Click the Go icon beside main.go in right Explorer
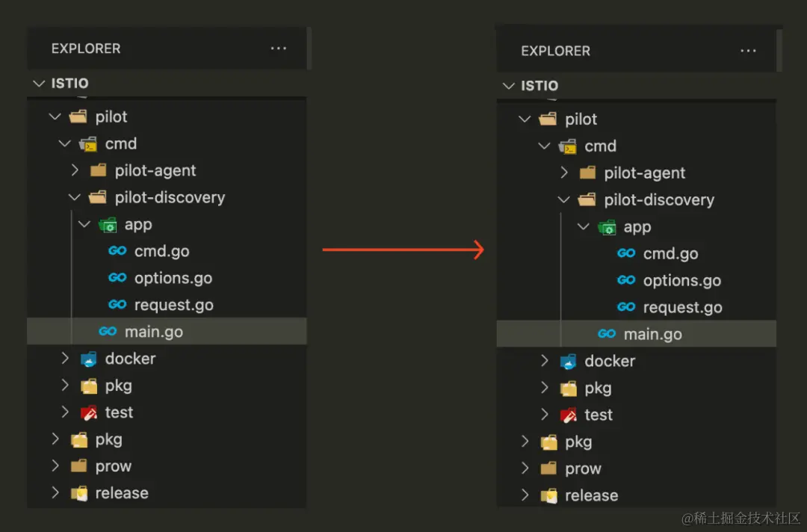This screenshot has height=532, width=807. point(607,334)
